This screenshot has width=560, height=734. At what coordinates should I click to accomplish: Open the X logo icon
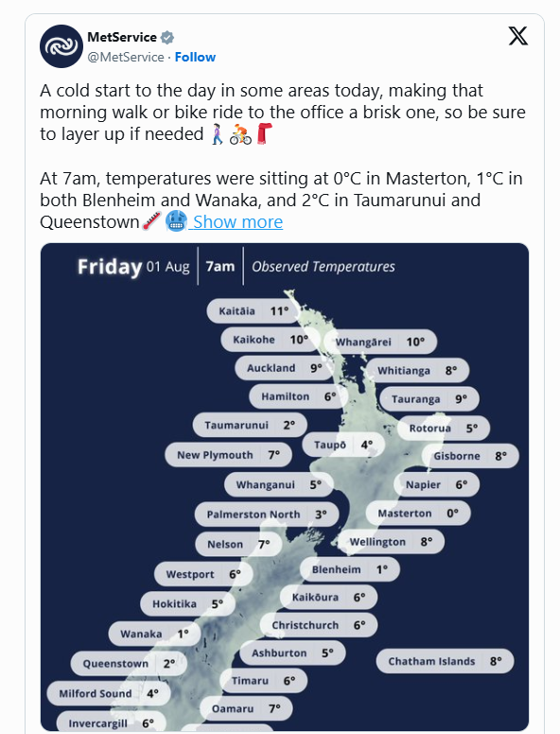coord(517,36)
